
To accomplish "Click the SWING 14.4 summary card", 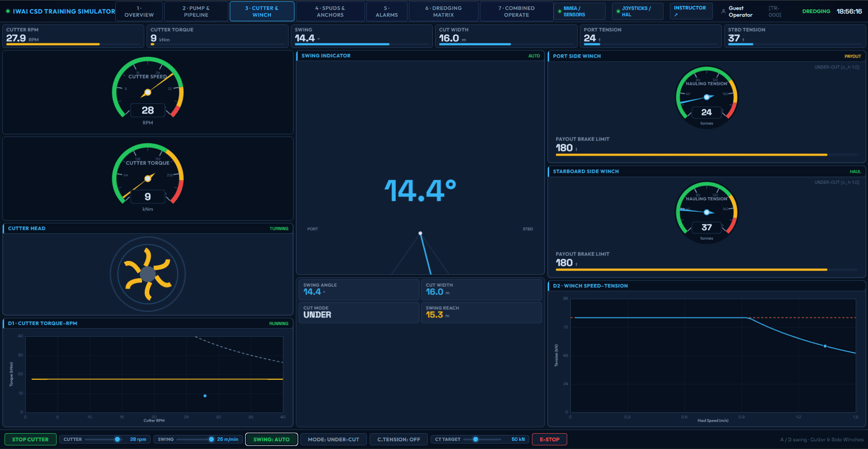I will tap(362, 35).
